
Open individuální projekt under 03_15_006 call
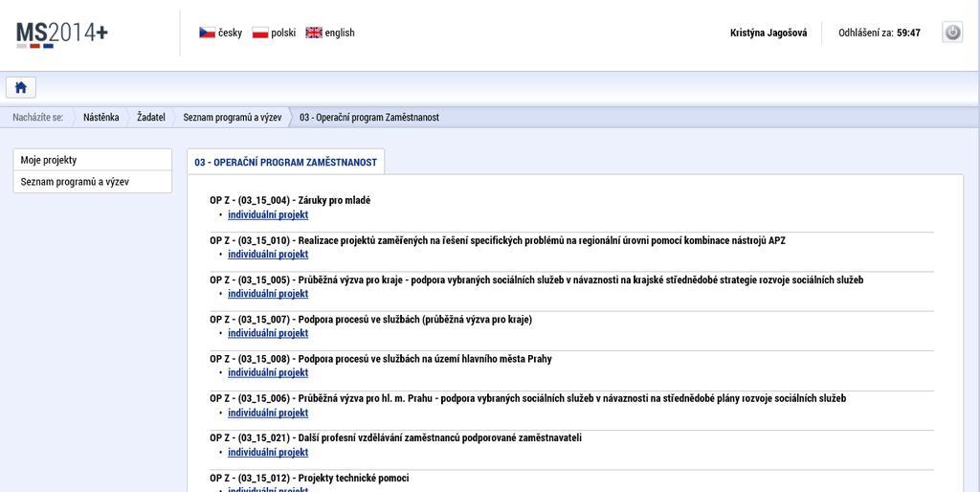coord(268,413)
